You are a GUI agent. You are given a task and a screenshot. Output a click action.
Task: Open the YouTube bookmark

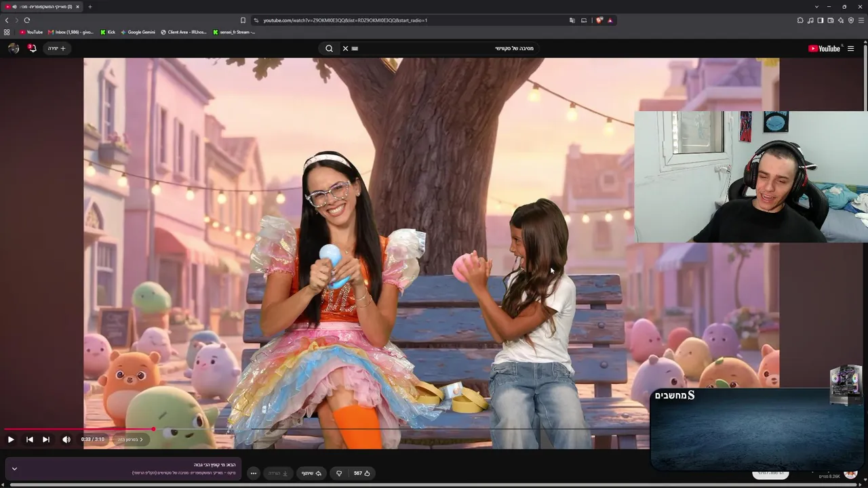pyautogui.click(x=31, y=32)
